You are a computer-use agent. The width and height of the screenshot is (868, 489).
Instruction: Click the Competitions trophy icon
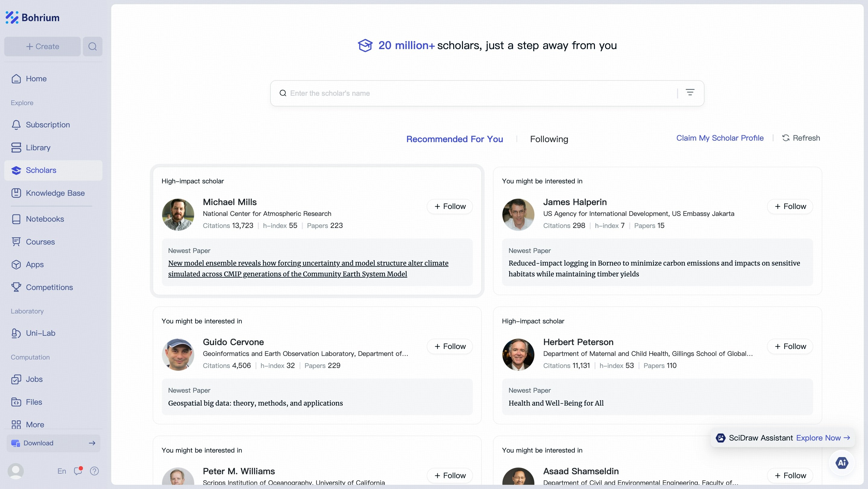[x=16, y=287]
